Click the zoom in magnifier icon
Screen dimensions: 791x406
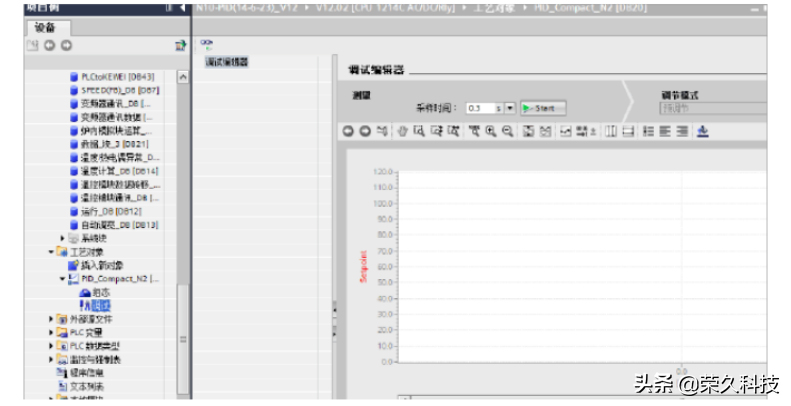[x=491, y=131]
